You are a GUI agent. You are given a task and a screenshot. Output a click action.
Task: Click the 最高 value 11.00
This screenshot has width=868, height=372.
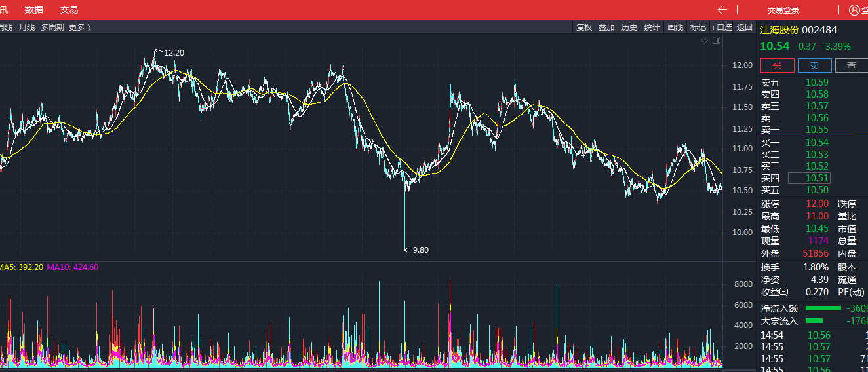818,216
